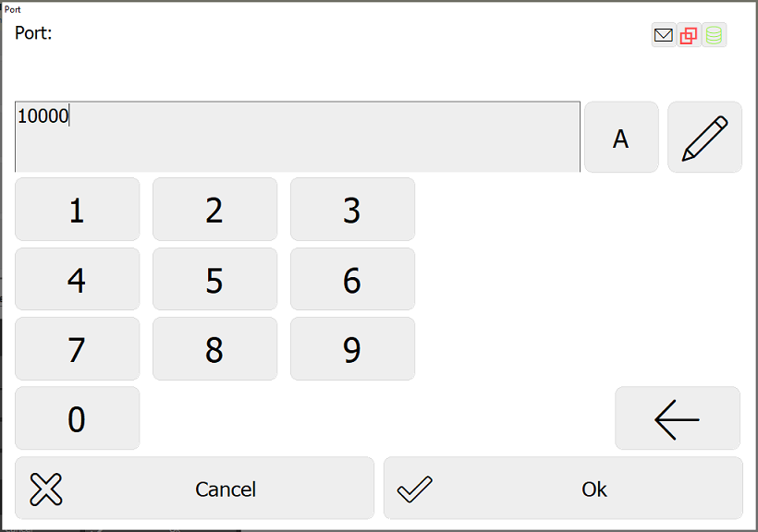Click the pencil edit button
This screenshot has height=532, width=758.
(704, 138)
